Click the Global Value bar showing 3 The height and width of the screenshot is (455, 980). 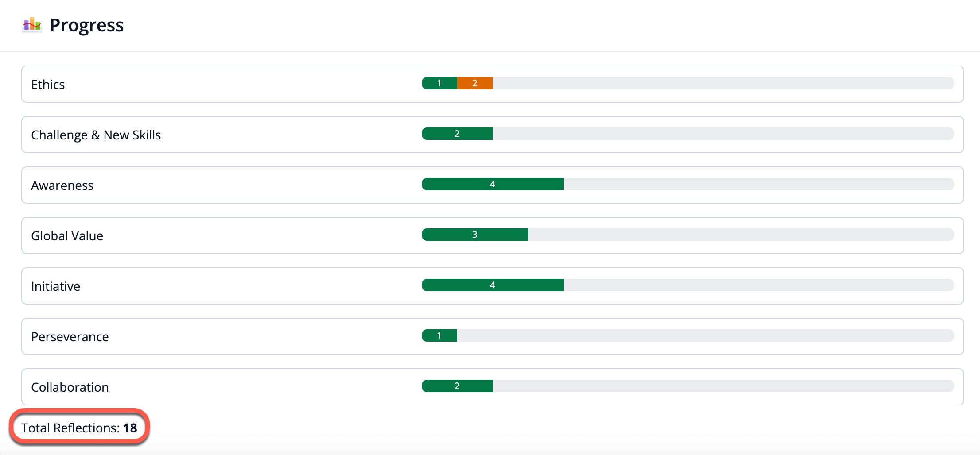[x=474, y=235]
